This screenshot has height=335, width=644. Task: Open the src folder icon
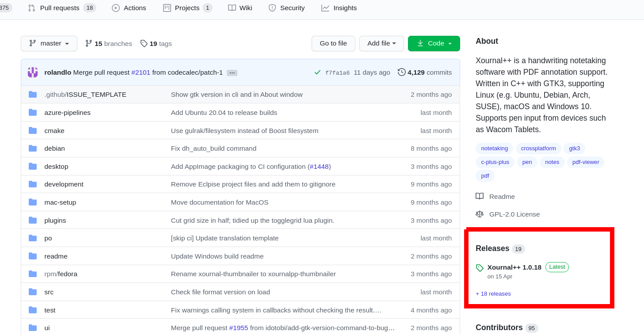click(32, 292)
